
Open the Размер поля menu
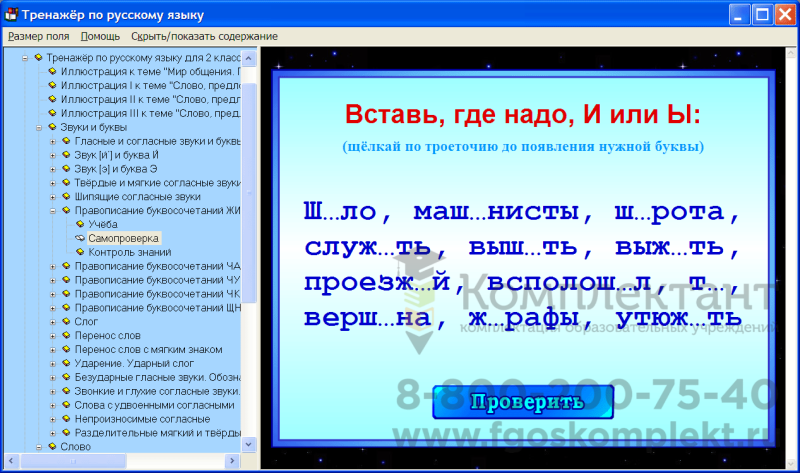(39, 36)
